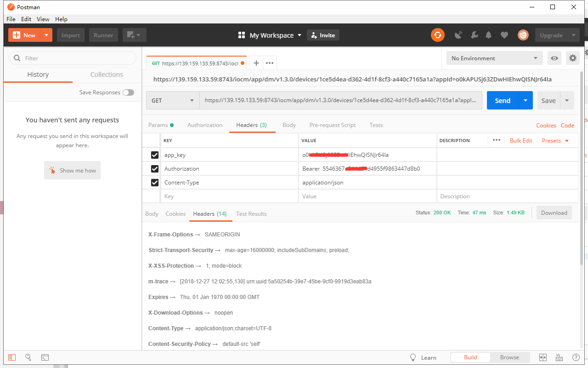Open the user avatar menu

point(523,35)
